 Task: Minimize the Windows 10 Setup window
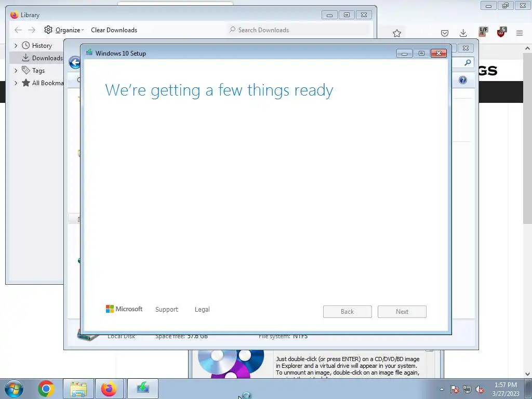click(404, 54)
